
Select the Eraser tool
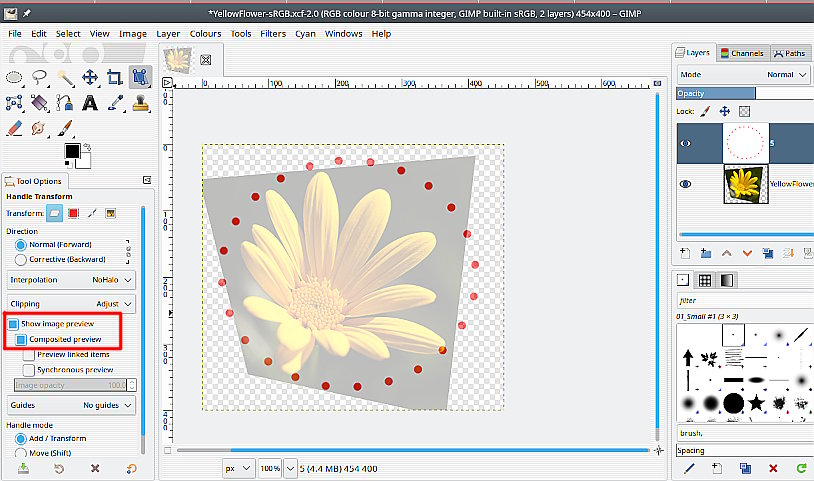[14, 128]
